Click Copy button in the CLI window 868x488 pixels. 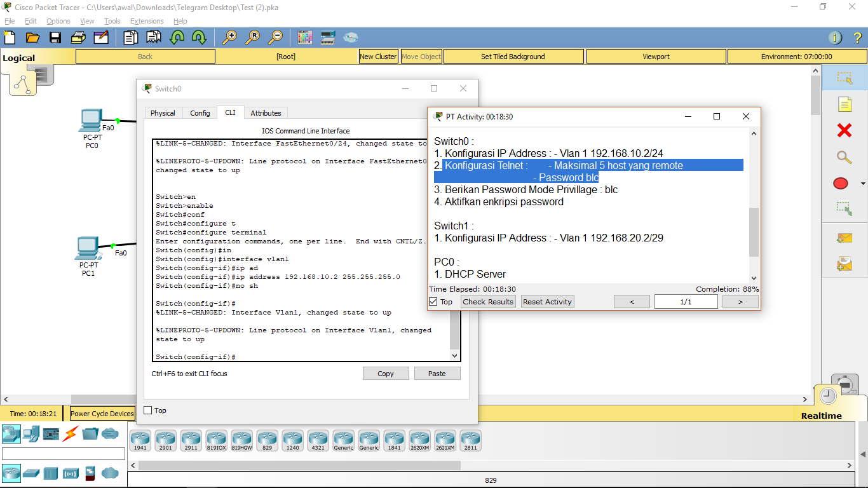386,374
